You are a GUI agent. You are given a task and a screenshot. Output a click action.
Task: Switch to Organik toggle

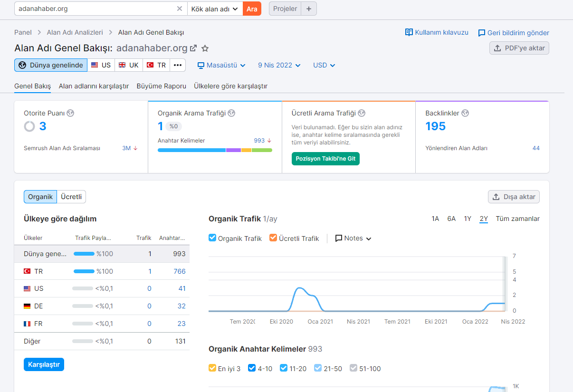[40, 197]
